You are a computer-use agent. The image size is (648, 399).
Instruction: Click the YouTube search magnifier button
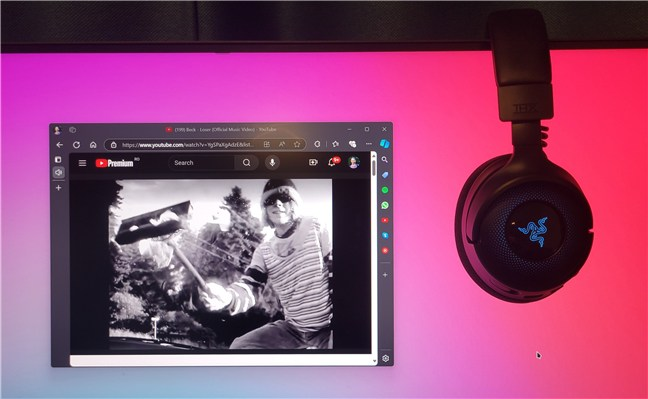[x=246, y=162]
